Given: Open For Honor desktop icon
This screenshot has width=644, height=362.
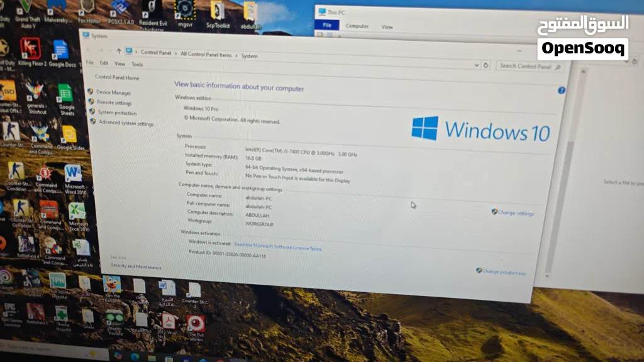Looking at the screenshot, I should click(x=88, y=13).
